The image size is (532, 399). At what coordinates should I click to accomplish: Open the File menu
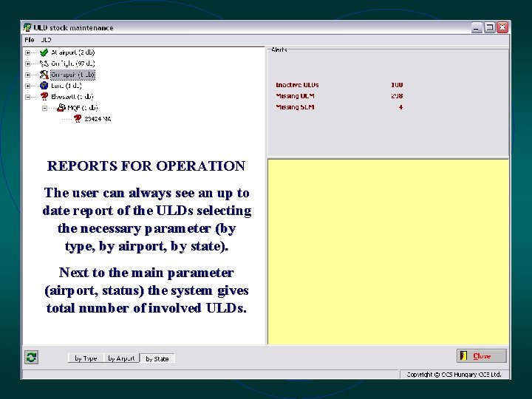coord(30,40)
